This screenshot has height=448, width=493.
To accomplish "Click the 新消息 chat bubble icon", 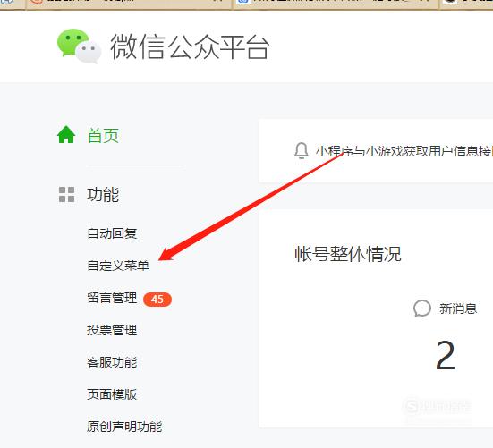I will pyautogui.click(x=422, y=309).
